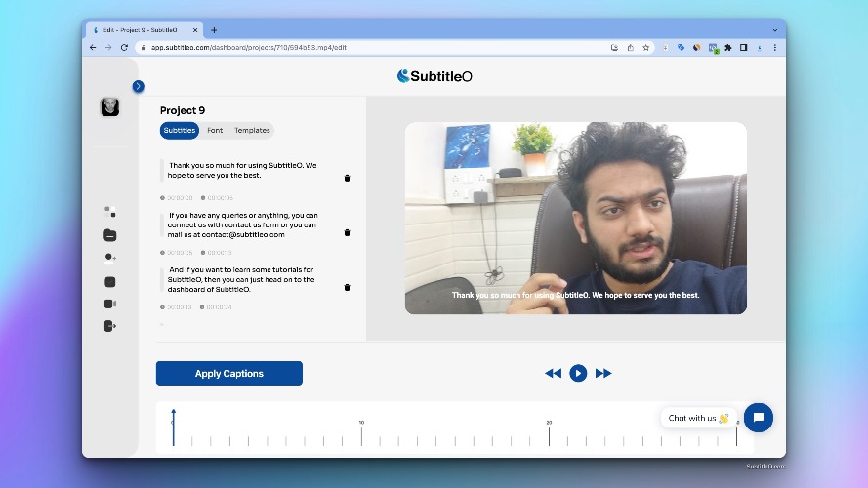Edit the 'And if you want to learn' subtitle text

[x=241, y=279]
